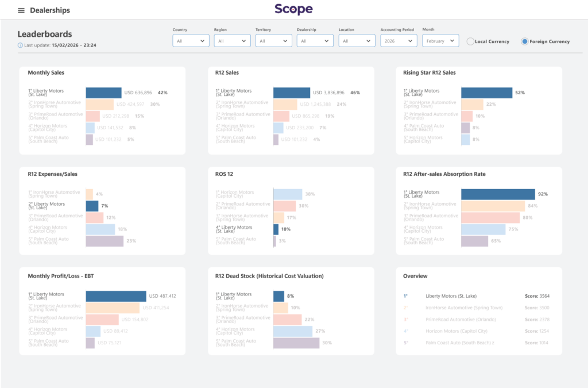Click Liberty Motors 8% Dead Stock bar
This screenshot has height=388, width=588.
(x=278, y=296)
